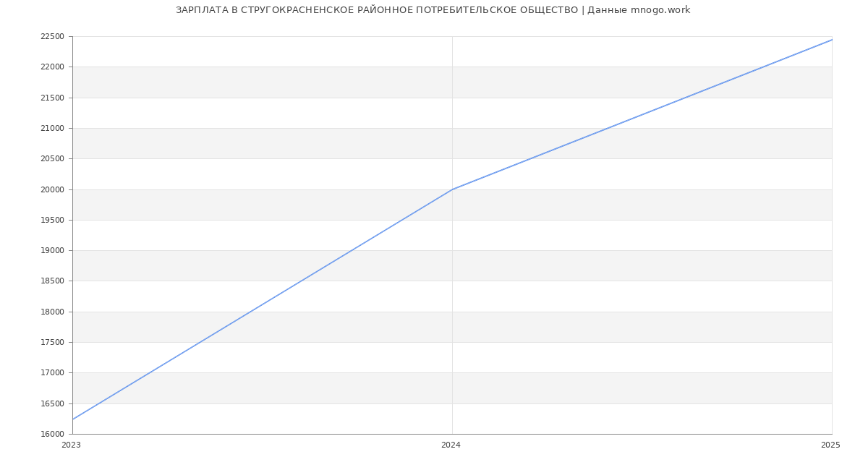The height and width of the screenshot is (470, 868).
Task: Click the 2023 line start point
Action: tap(72, 419)
